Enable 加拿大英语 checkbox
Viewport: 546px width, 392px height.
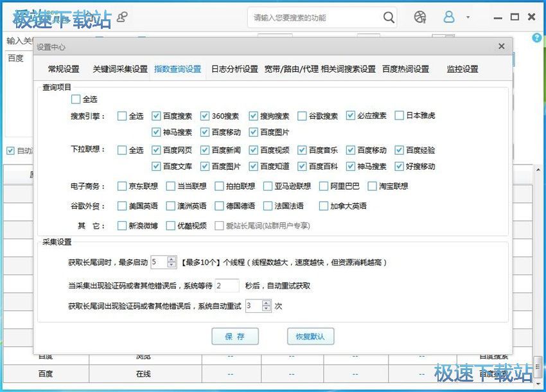(324, 206)
